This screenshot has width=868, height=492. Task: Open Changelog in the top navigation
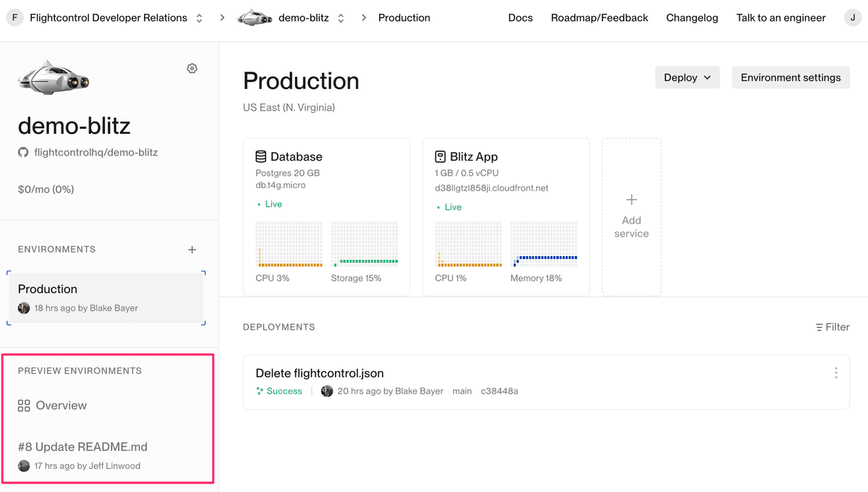(692, 18)
